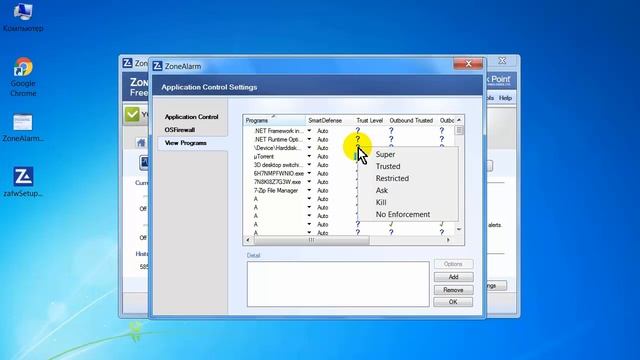Click Outbound Trusted question mark for .NET Runtime Opt
Viewport: 640px width, 360px height.
coord(391,139)
